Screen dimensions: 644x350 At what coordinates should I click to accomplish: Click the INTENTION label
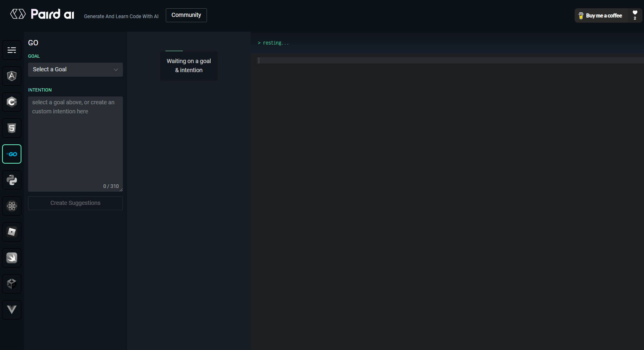(40, 90)
